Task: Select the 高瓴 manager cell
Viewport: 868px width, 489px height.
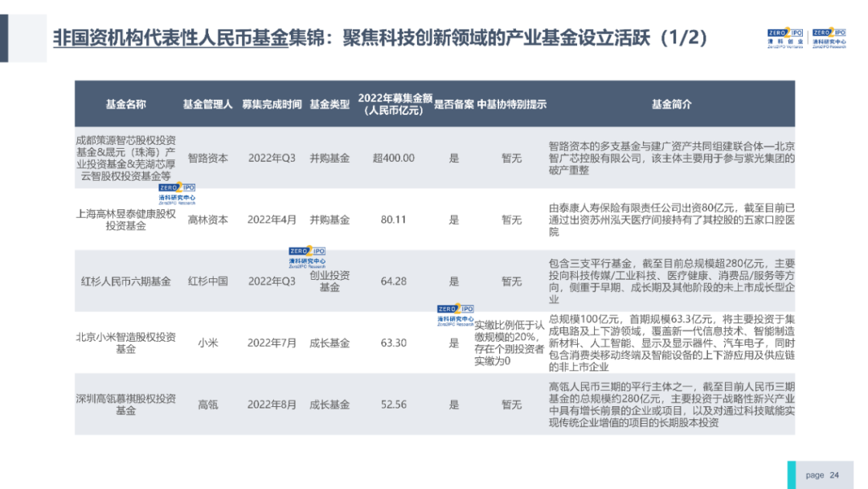Action: (207, 405)
